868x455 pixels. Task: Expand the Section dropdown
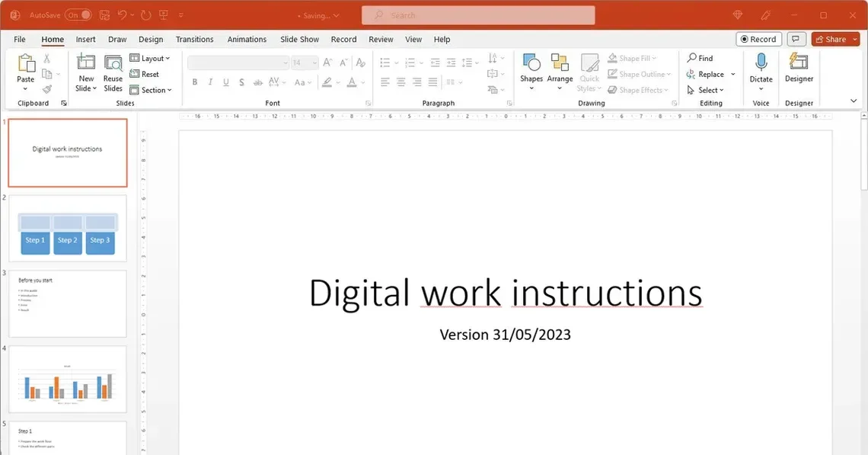[150, 90]
